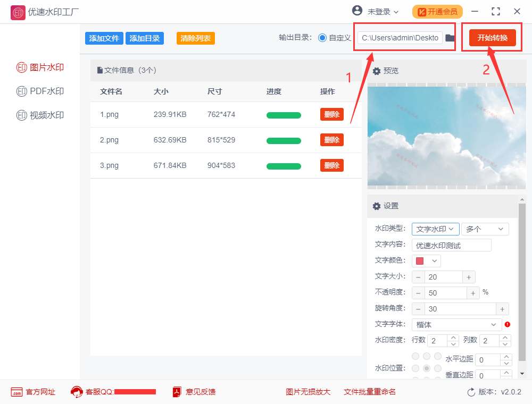
Task: Select the 自定义 output directory radio
Action: [322, 38]
